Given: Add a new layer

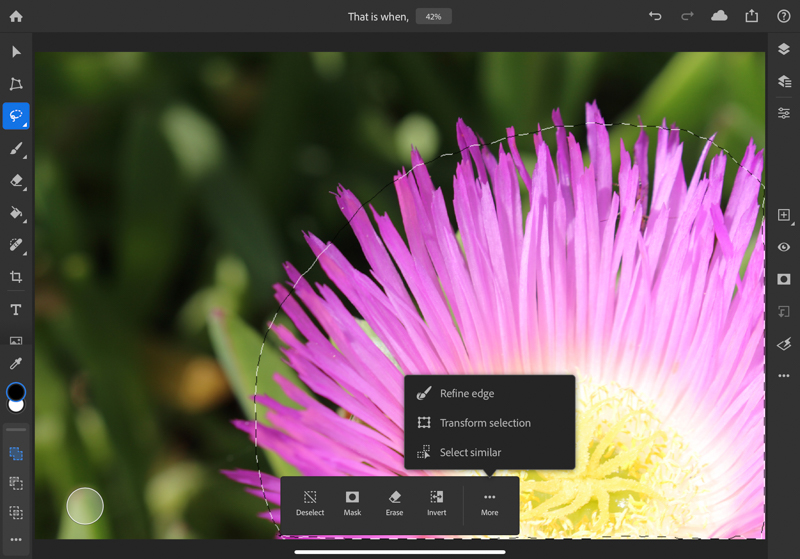Looking at the screenshot, I should pyautogui.click(x=784, y=215).
